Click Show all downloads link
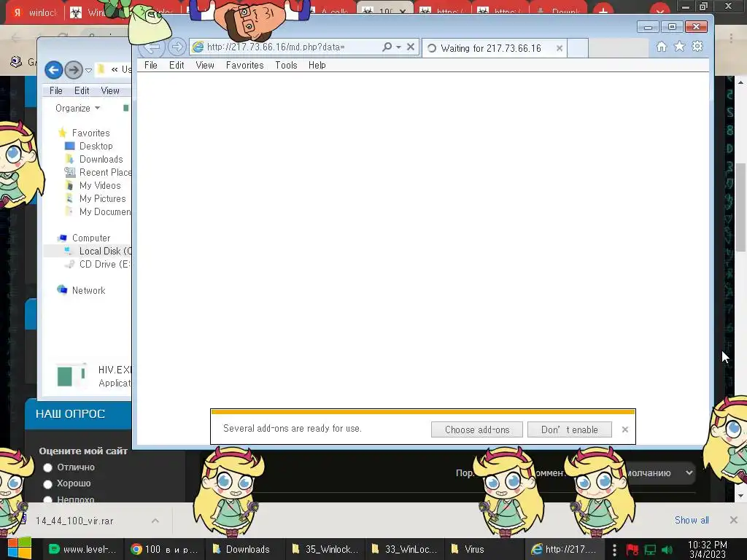Screen dimensions: 747x560 pos(692,520)
